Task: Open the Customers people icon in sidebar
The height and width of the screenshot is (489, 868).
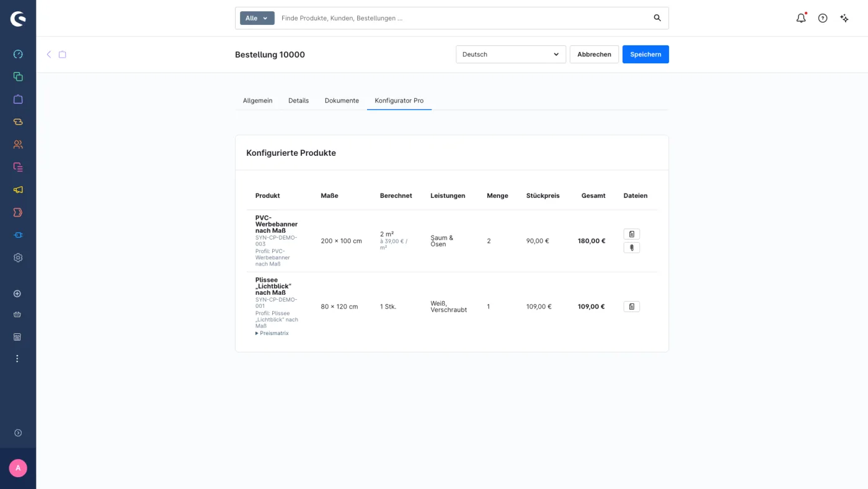Action: tap(18, 145)
